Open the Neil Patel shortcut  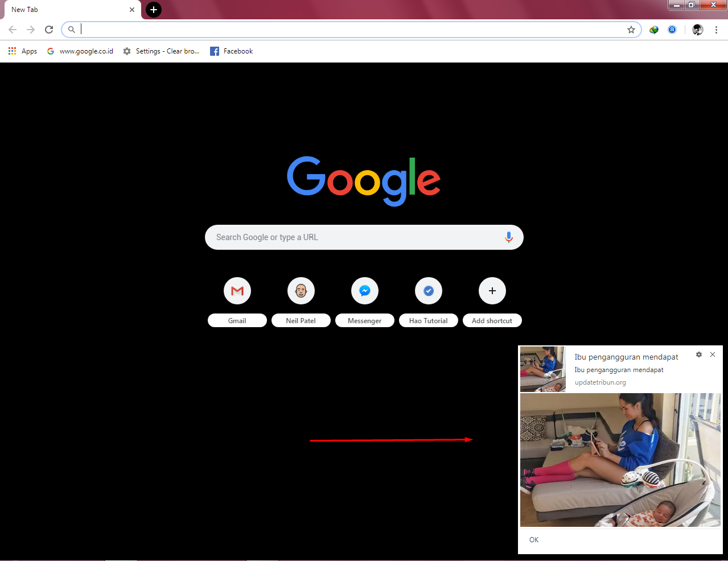tap(301, 291)
